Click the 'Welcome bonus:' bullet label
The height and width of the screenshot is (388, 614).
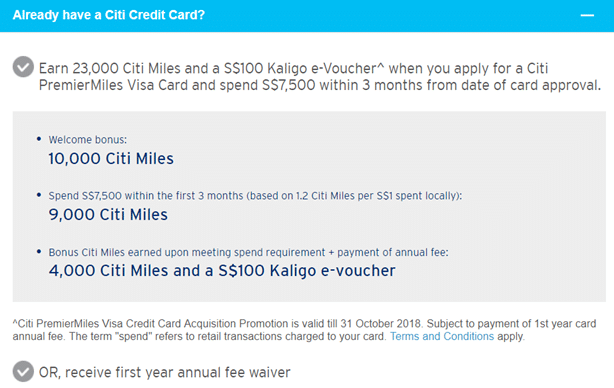pos(88,140)
